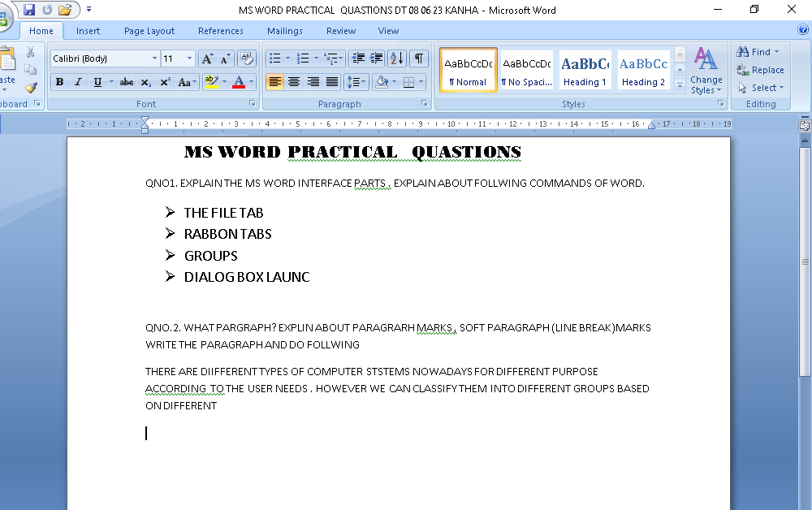
Task: Click the Strikethrough icon
Action: [126, 82]
